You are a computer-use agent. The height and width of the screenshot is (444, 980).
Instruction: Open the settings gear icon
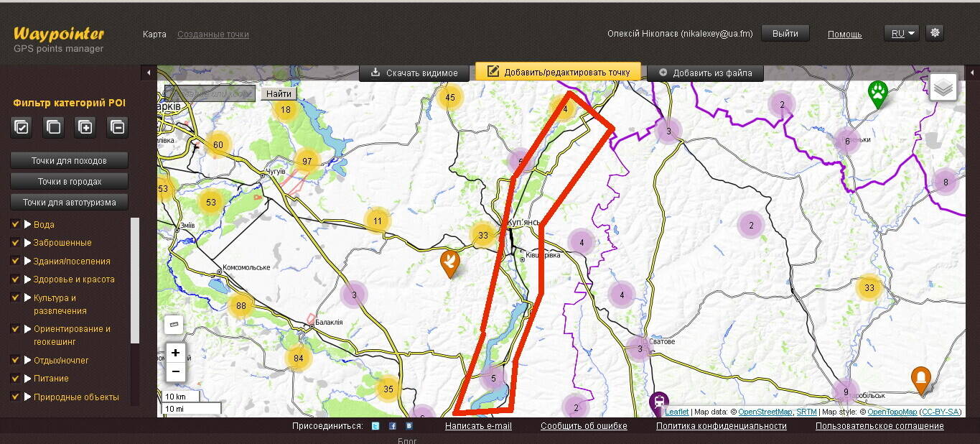[x=934, y=33]
